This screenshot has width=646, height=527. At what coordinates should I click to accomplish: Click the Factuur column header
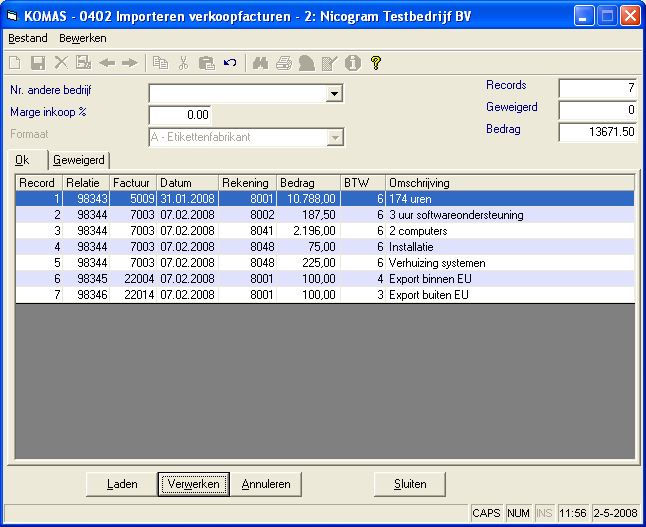point(133,183)
